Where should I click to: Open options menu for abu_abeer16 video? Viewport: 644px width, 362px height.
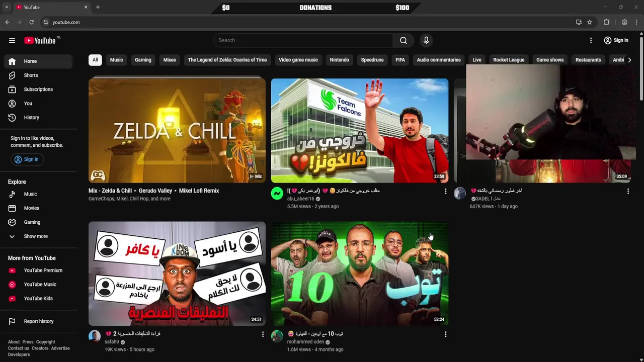point(445,192)
